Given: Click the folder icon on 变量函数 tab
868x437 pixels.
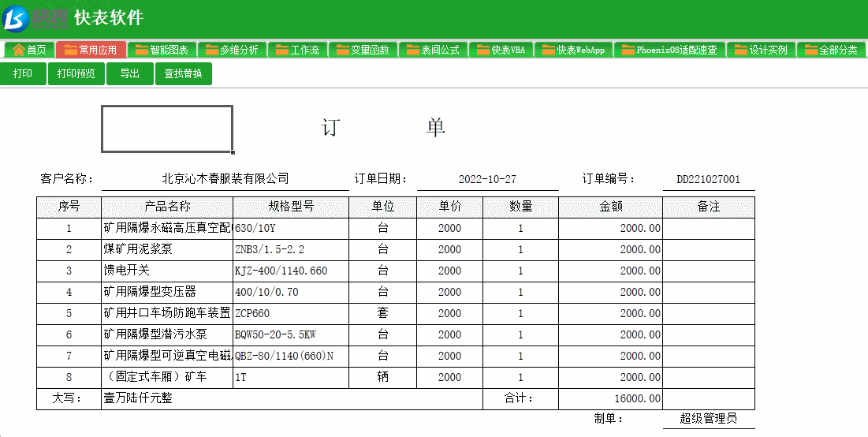Looking at the screenshot, I should click(343, 50).
